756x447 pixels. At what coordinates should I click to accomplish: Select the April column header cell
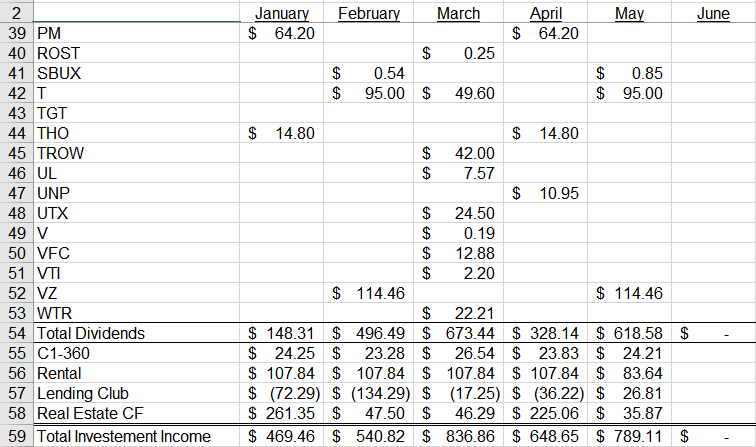click(545, 13)
